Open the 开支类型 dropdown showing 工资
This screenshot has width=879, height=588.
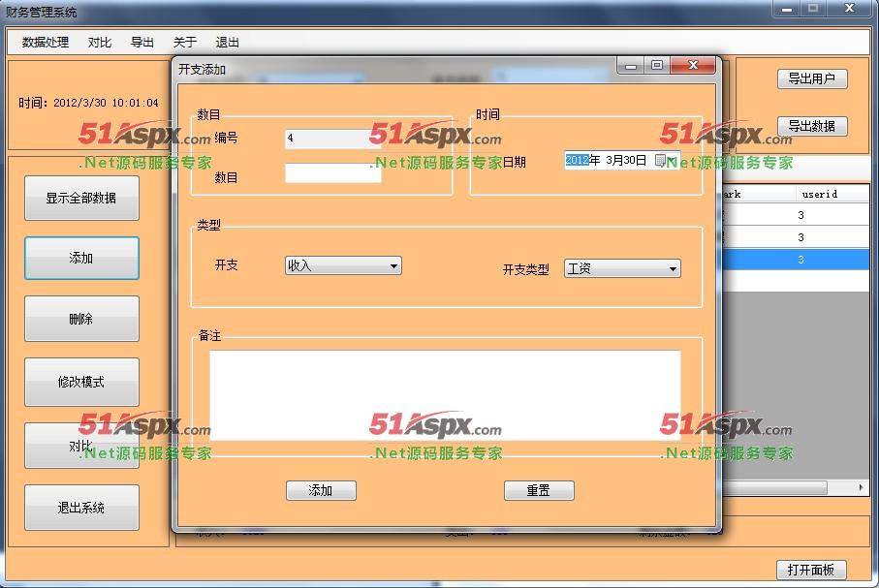coord(622,268)
